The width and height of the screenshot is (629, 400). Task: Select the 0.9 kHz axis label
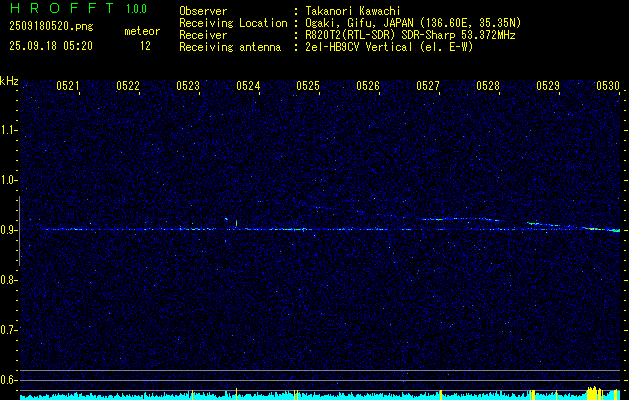click(9, 230)
